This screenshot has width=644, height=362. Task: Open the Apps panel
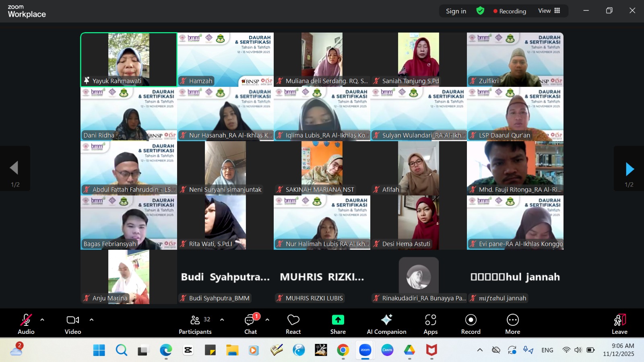(430, 320)
